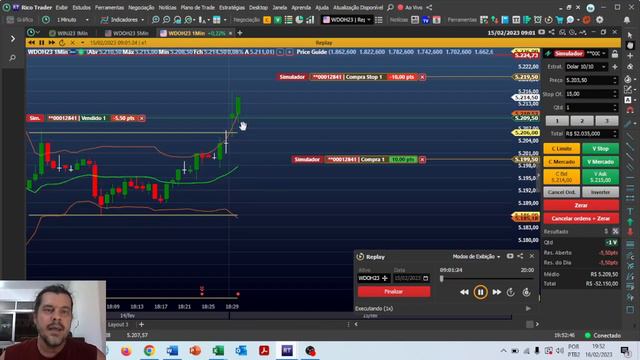Viewport: 640px width, 360px height.
Task: Click the camera icon in the Replay panel header
Action: coord(510,256)
